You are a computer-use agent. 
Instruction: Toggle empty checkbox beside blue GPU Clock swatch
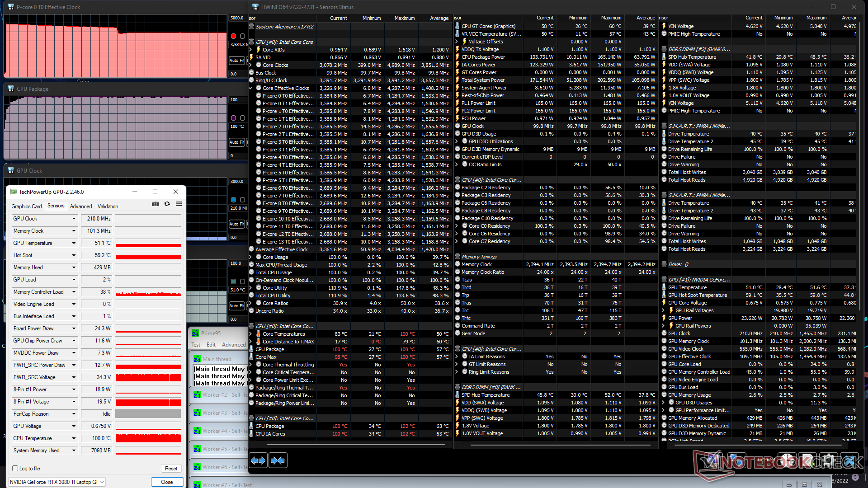pos(242,200)
